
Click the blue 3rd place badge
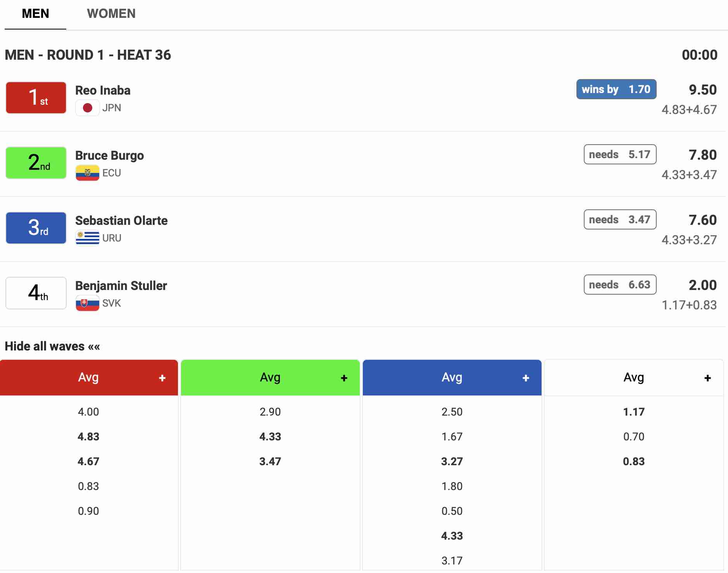point(36,228)
